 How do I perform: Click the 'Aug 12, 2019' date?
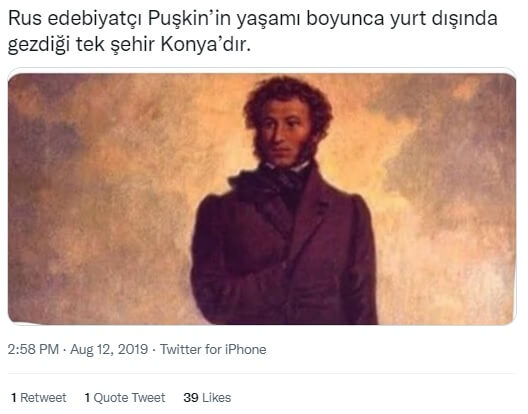click(109, 349)
